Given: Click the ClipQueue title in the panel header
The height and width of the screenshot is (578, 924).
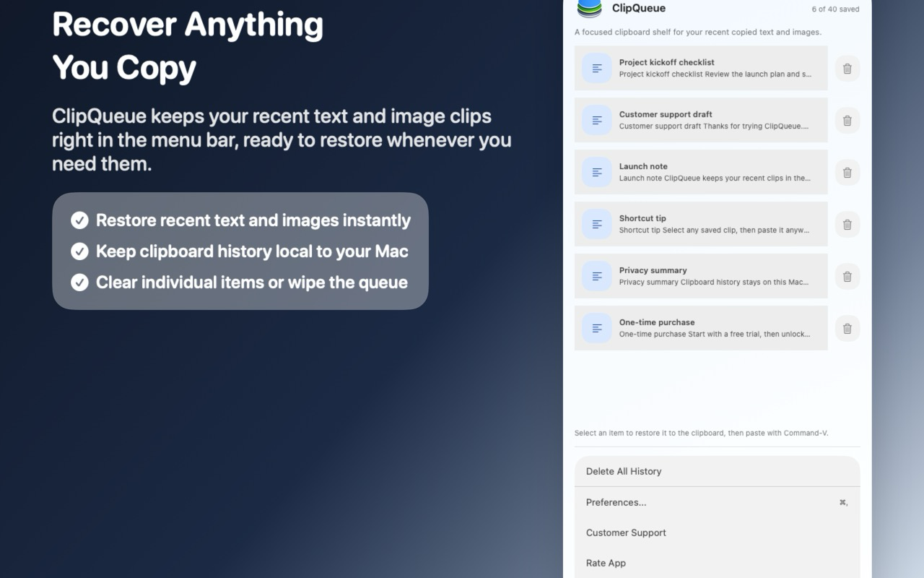Looking at the screenshot, I should 639,9.
